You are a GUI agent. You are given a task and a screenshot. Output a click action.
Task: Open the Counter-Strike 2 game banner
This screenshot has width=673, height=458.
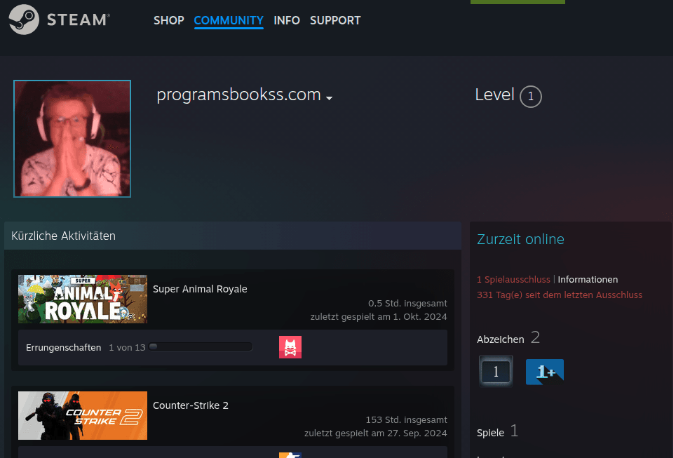pyautogui.click(x=83, y=415)
